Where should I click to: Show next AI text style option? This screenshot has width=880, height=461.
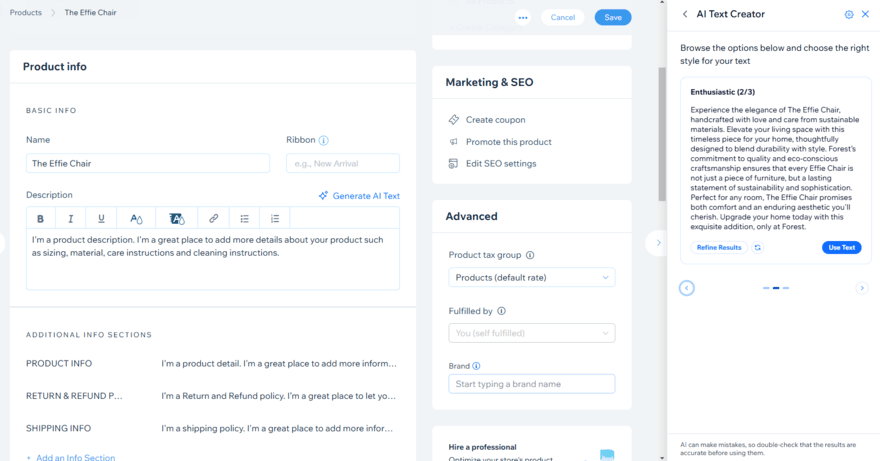pyautogui.click(x=862, y=288)
